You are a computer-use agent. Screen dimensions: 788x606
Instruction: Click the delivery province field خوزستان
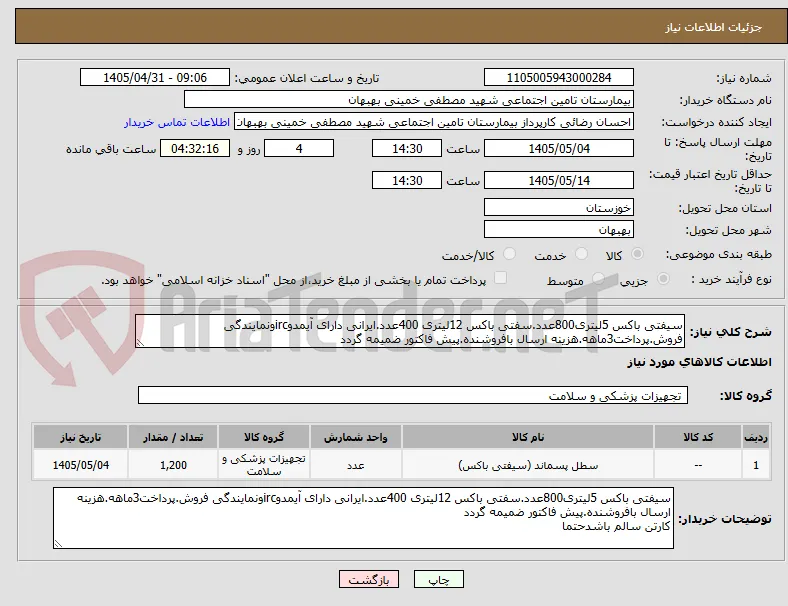pos(559,207)
